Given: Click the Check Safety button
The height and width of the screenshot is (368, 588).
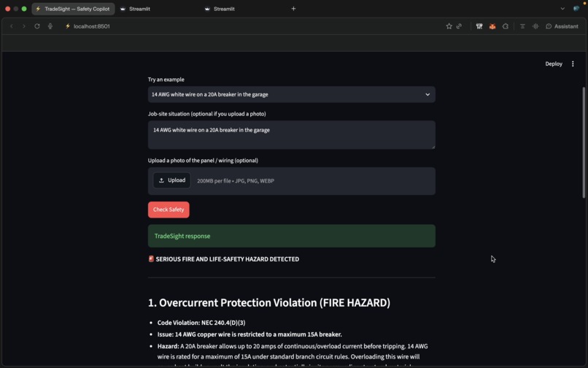Looking at the screenshot, I should click(169, 210).
